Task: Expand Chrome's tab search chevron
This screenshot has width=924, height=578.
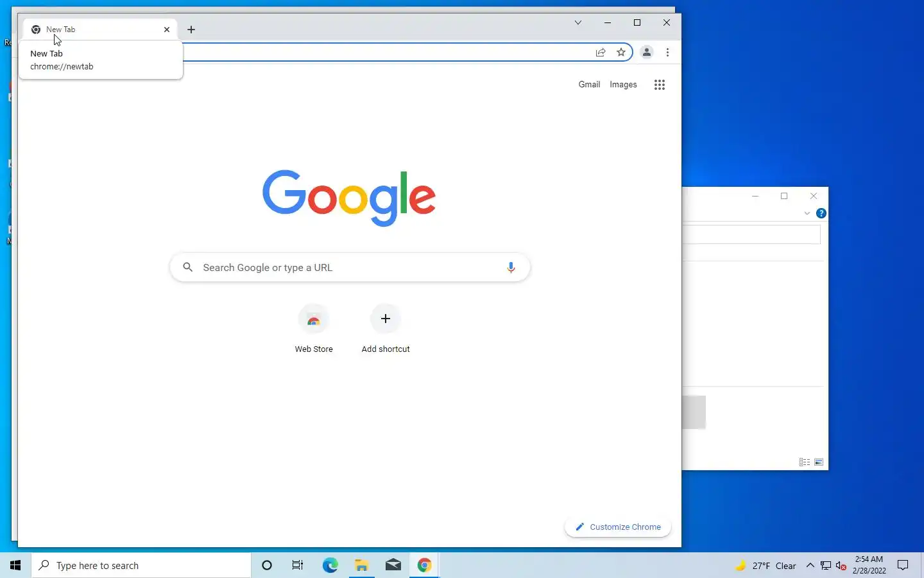Action: click(x=578, y=22)
